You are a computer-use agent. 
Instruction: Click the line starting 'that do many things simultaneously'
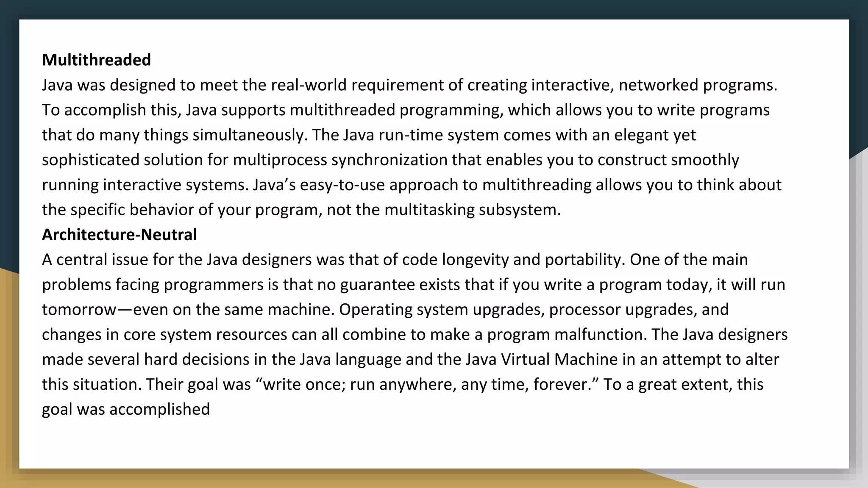coord(369,135)
